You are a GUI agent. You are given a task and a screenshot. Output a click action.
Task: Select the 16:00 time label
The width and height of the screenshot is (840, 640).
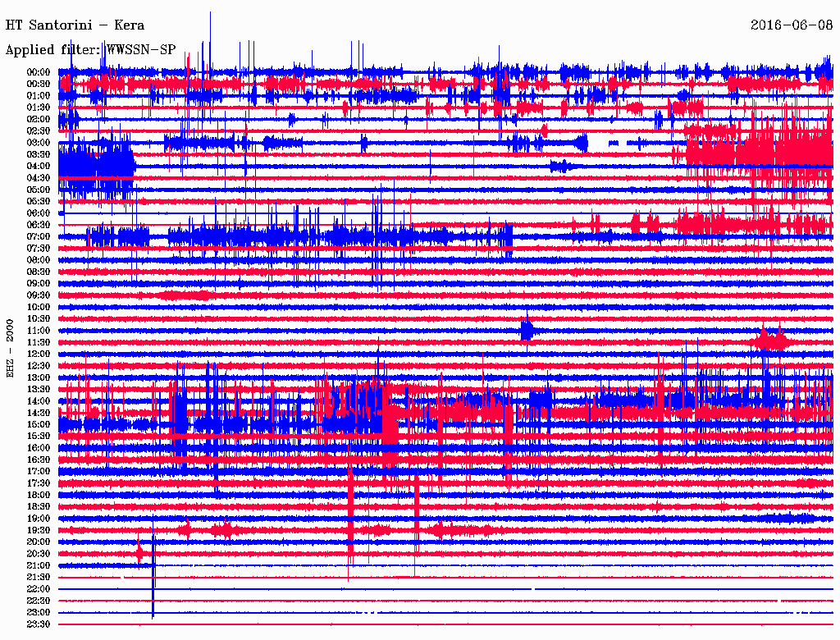[x=39, y=448]
